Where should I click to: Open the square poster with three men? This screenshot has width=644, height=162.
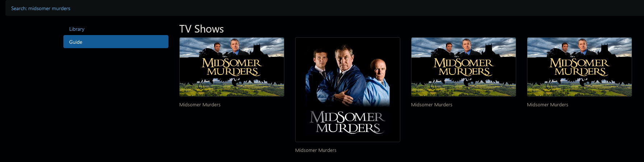[x=348, y=90]
